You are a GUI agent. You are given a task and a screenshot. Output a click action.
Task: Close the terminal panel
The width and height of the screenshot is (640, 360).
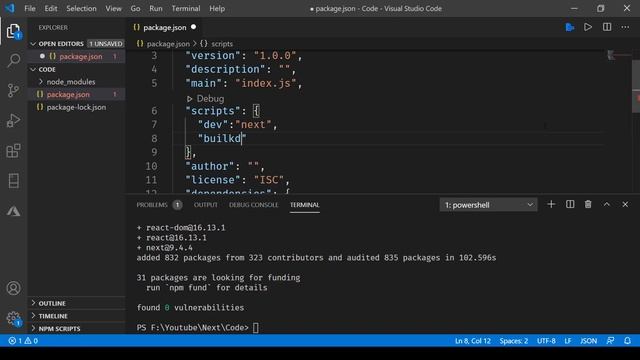coord(625,204)
